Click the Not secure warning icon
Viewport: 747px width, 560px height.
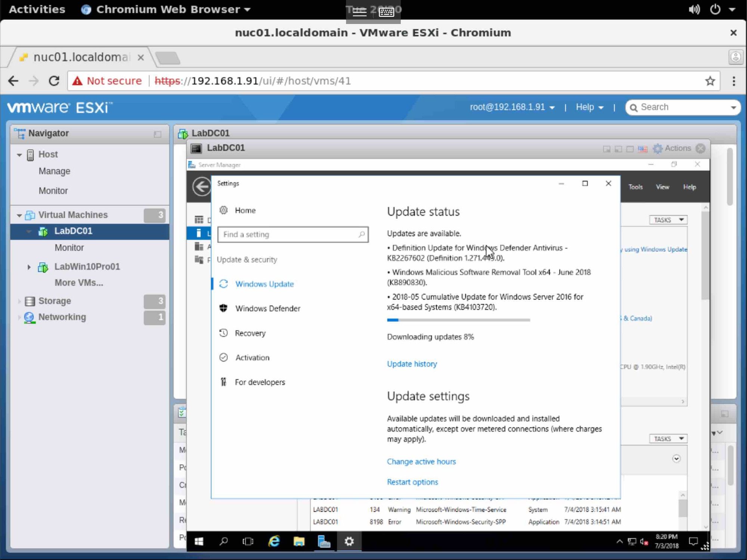point(77,81)
